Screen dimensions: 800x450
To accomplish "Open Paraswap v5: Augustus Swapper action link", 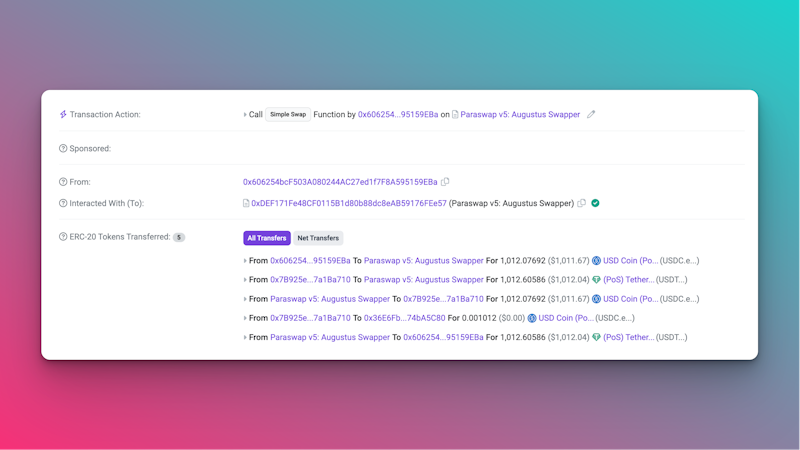I will 520,114.
